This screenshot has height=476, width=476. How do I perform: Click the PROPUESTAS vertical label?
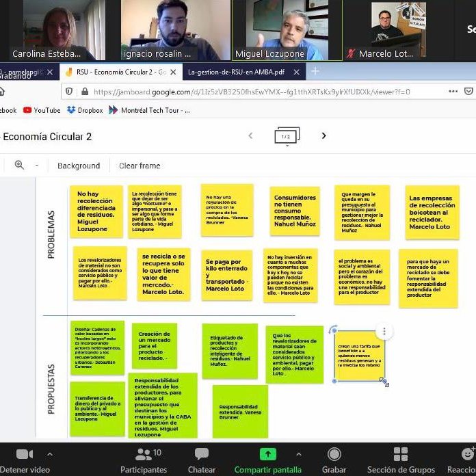pyautogui.click(x=51, y=389)
